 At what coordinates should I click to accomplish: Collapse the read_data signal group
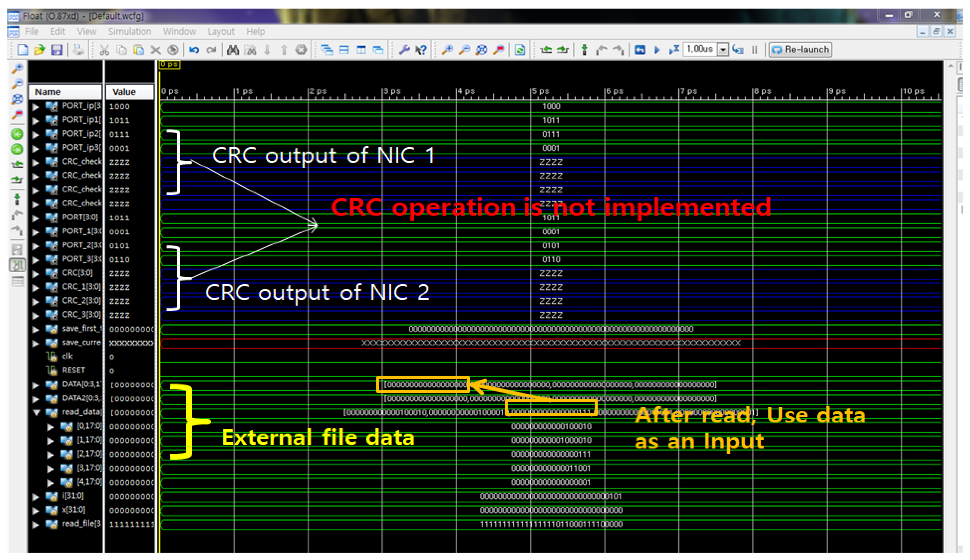click(x=37, y=413)
